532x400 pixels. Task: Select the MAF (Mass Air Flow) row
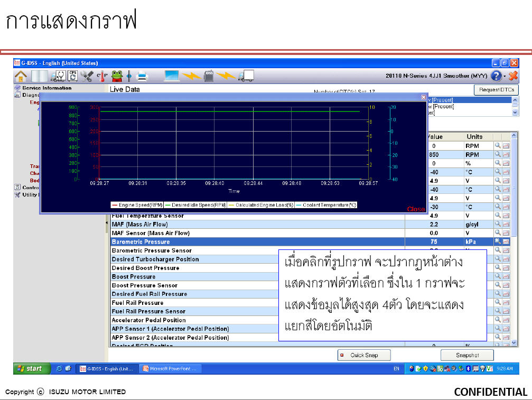coord(311,224)
